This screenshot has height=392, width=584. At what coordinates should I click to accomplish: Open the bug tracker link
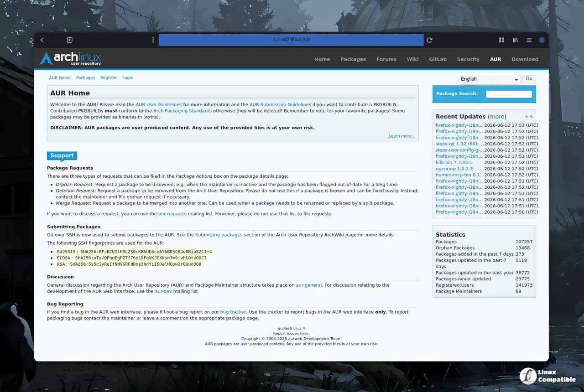(233, 312)
